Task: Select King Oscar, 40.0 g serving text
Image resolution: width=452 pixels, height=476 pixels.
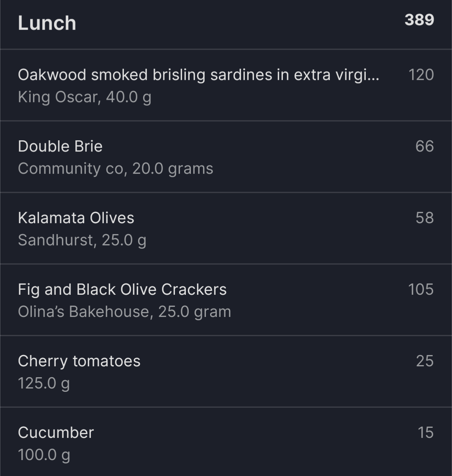Action: click(x=85, y=98)
